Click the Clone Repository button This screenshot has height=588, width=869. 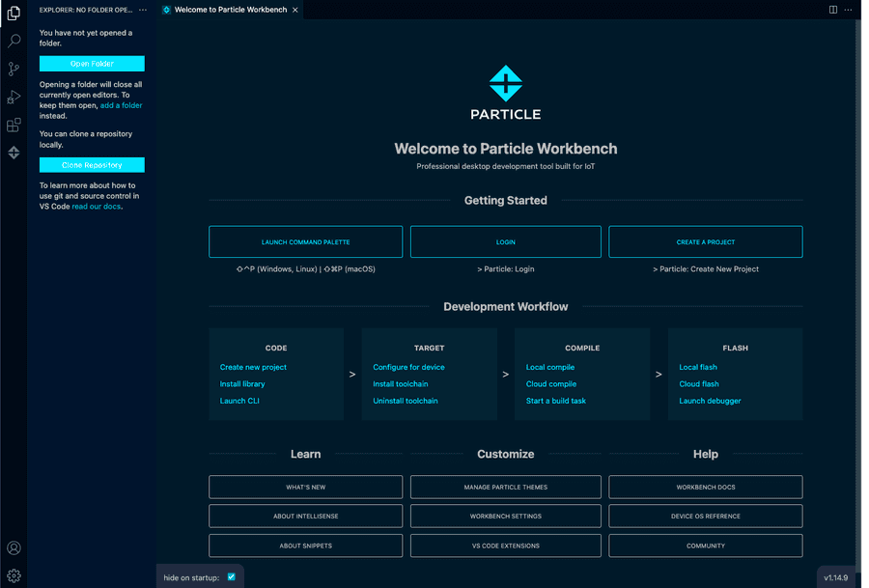[x=92, y=165]
